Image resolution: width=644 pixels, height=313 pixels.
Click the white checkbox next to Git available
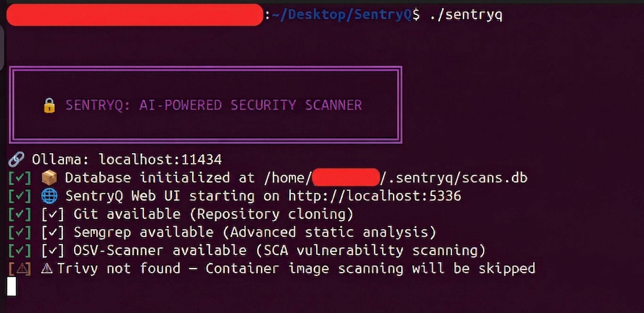pyautogui.click(x=53, y=214)
